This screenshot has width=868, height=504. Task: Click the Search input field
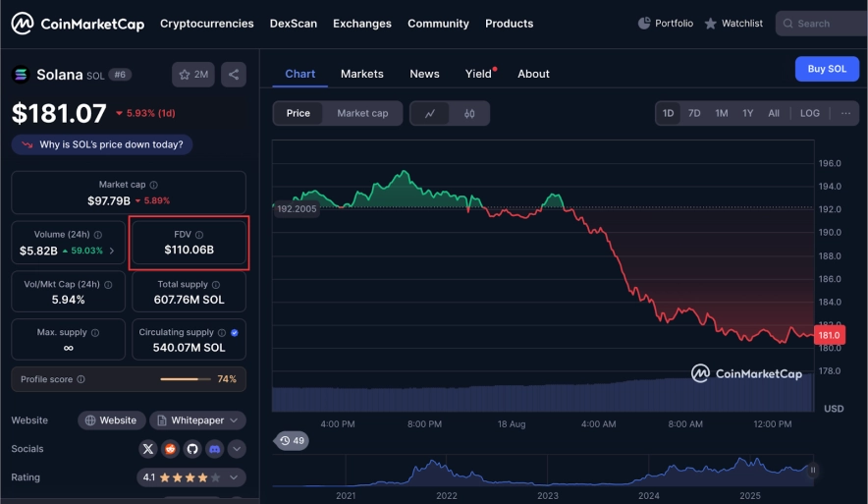(x=825, y=24)
